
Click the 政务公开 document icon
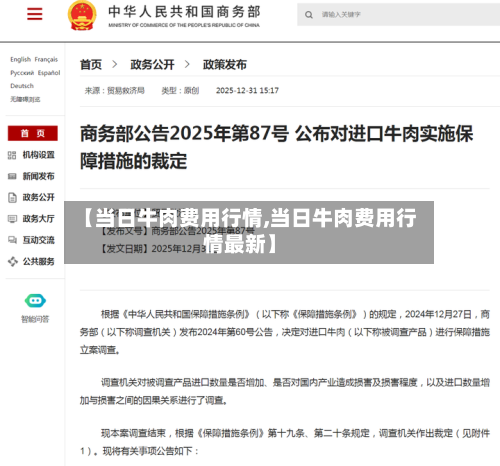point(12,198)
